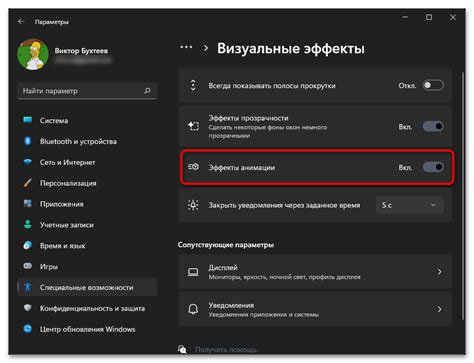Click the Специальные возможности accessibility icon

pyautogui.click(x=28, y=287)
